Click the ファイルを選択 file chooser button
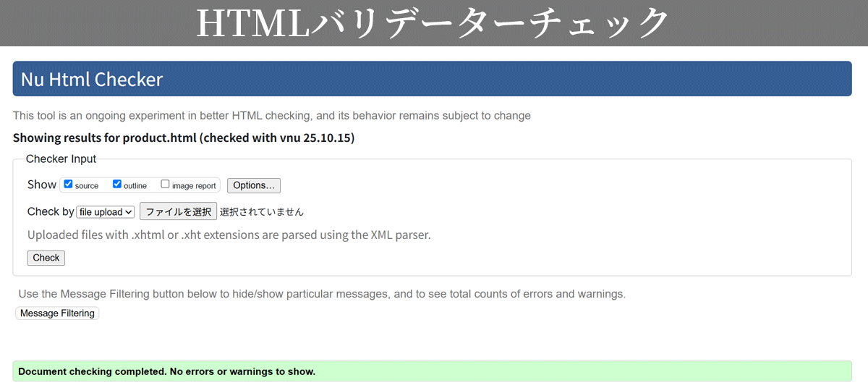 point(178,211)
